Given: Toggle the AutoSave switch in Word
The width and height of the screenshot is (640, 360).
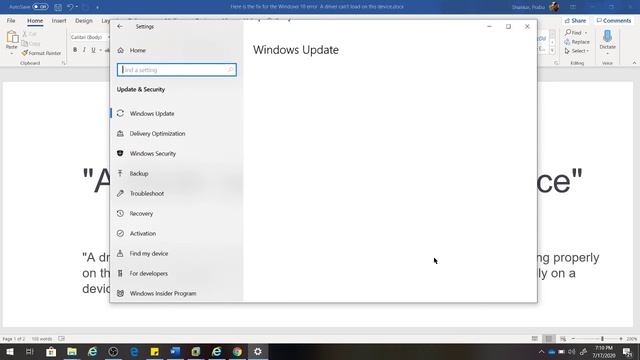Looking at the screenshot, I should pos(40,7).
